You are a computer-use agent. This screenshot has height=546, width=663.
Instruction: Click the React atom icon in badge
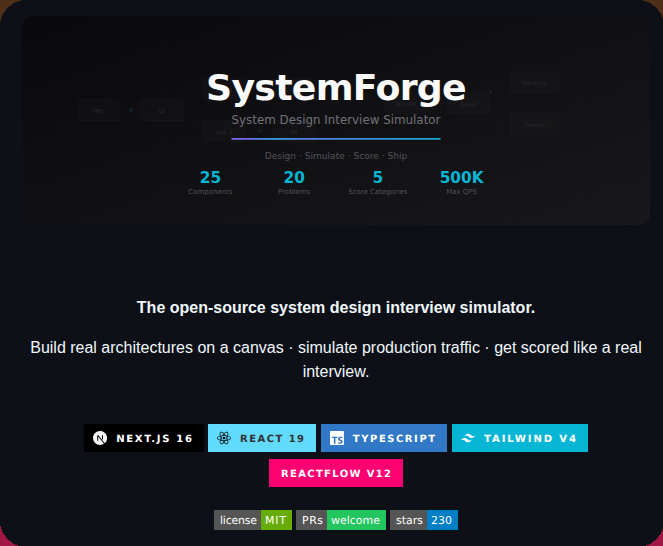224,438
